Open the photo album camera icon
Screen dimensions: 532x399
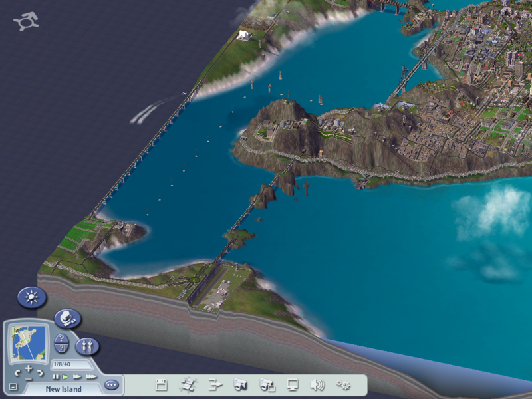[x=267, y=384]
